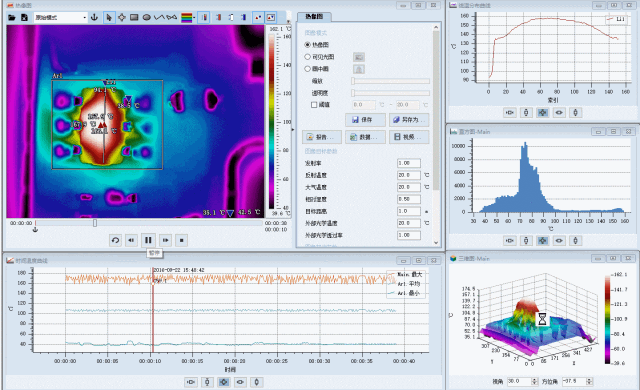Click the 另存为 save-as button

(409, 120)
